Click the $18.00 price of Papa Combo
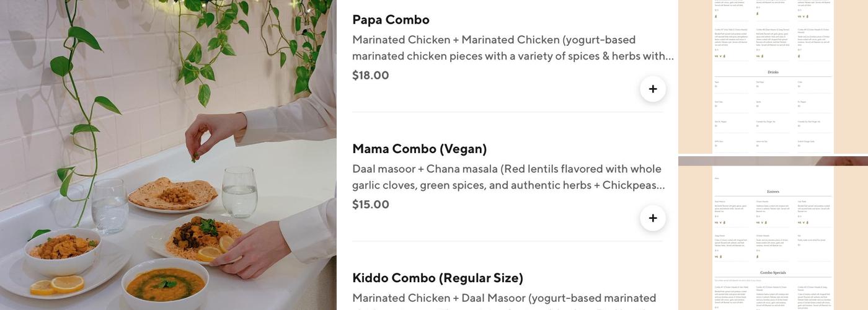Viewport: 868px width, 310px height. [x=371, y=76]
